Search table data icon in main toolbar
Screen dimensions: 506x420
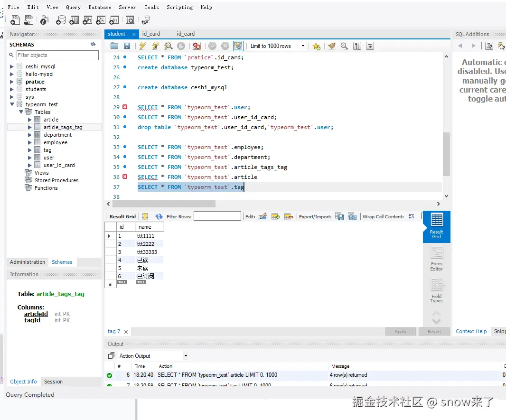(130, 20)
